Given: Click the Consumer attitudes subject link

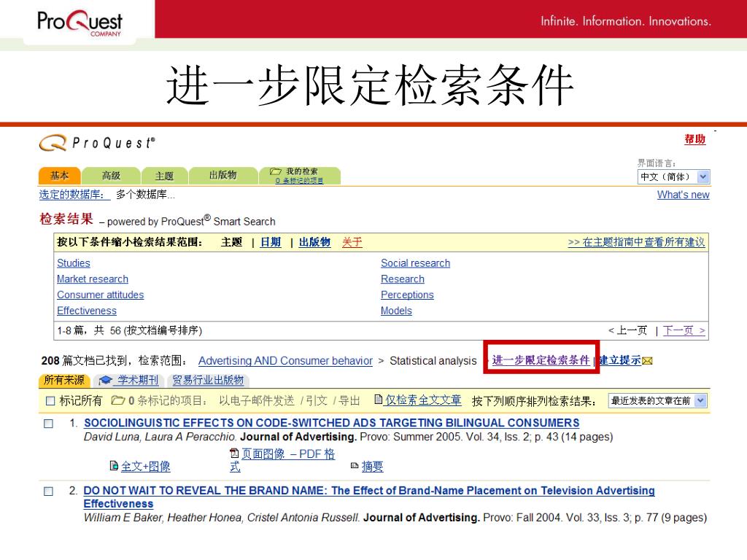Looking at the screenshot, I should tap(100, 295).
